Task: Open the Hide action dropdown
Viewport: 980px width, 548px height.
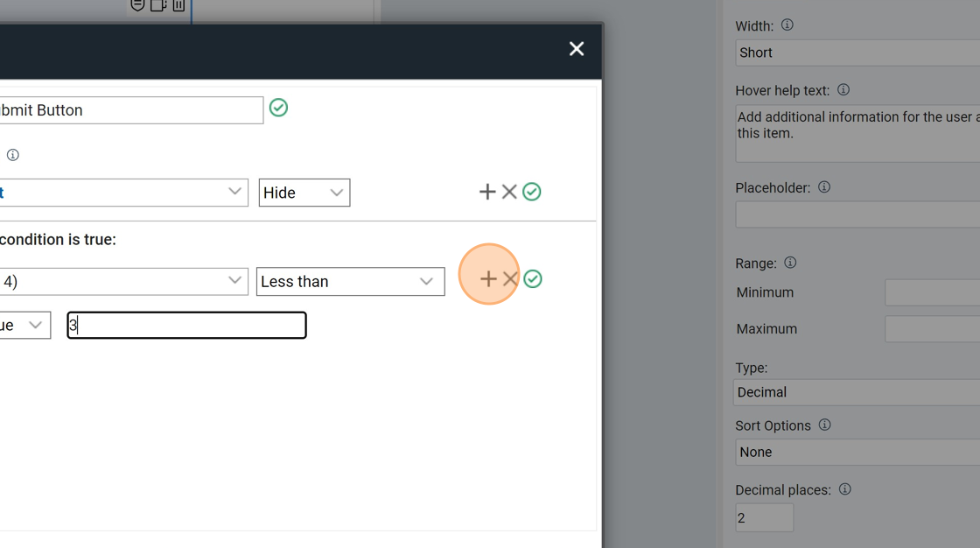Action: [304, 193]
